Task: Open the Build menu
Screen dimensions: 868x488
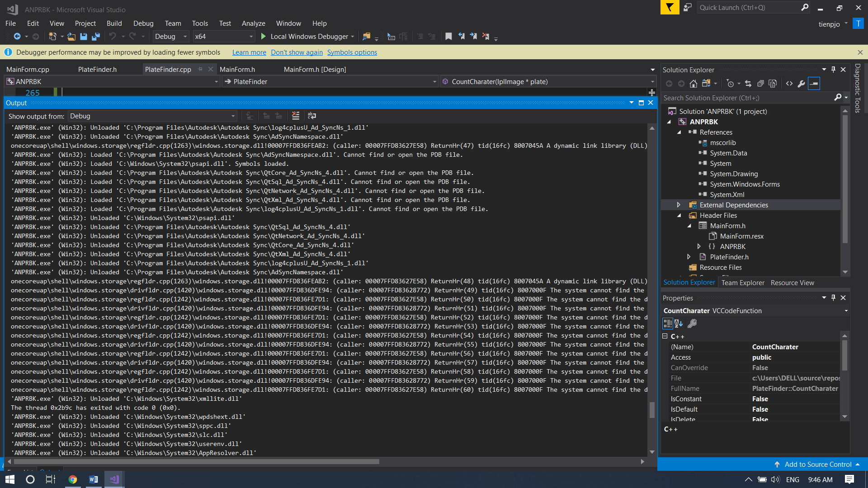Action: coord(114,23)
